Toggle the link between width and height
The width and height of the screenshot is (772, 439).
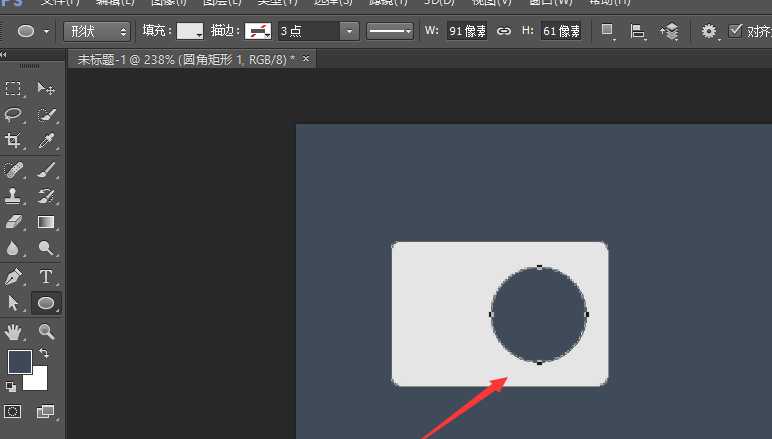pyautogui.click(x=504, y=31)
